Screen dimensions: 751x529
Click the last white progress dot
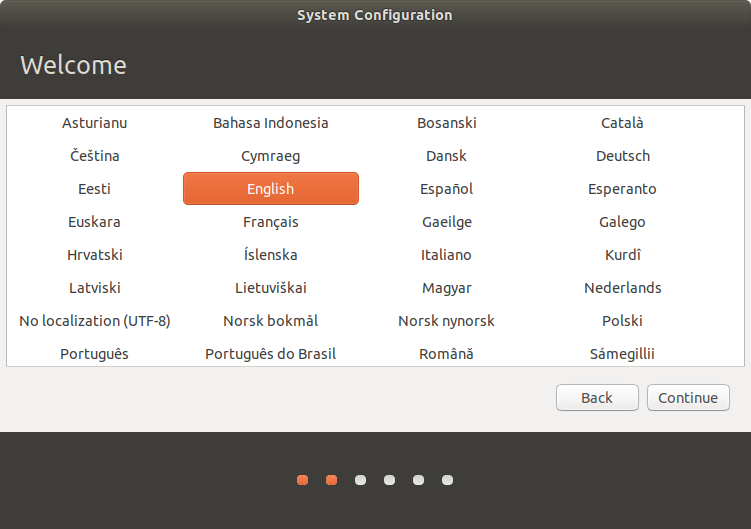pos(447,480)
